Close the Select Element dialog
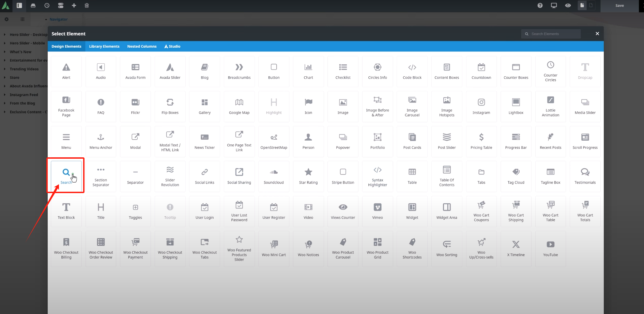The height and width of the screenshot is (314, 644). click(597, 34)
